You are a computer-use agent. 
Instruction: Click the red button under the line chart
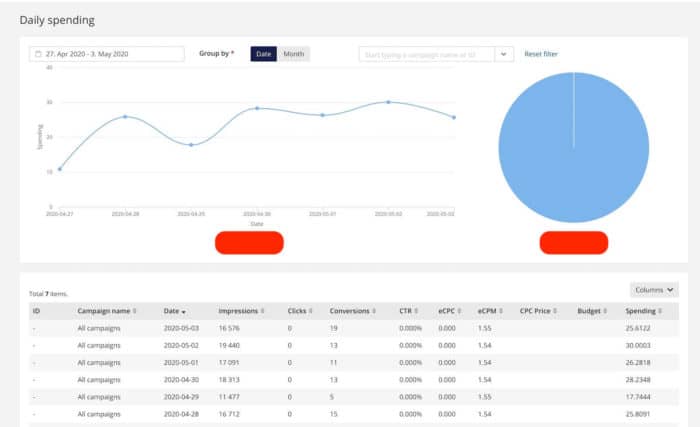coord(249,243)
